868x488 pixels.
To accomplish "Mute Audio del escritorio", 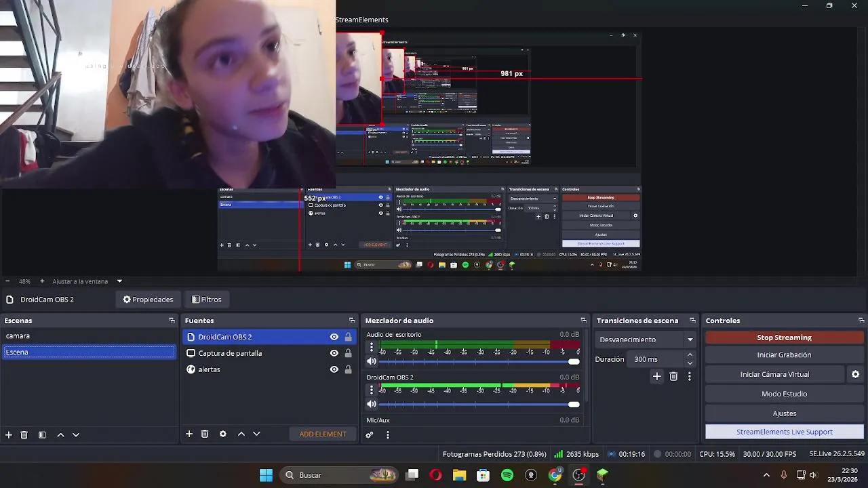I will [371, 362].
